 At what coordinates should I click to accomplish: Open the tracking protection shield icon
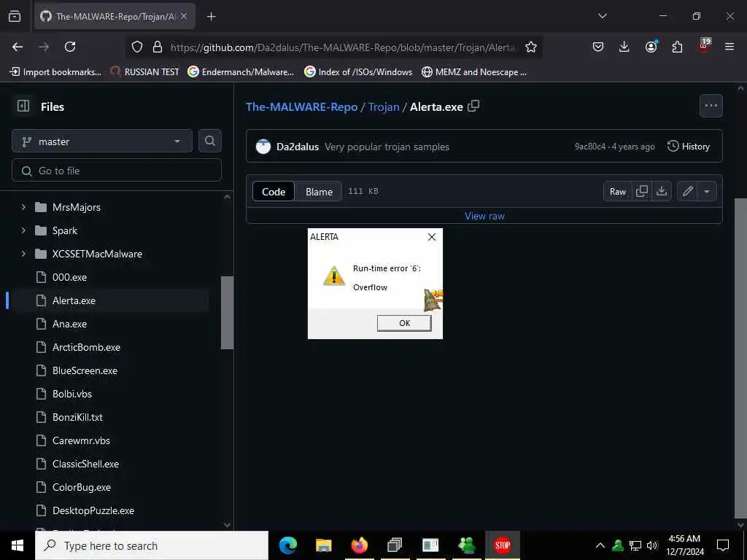click(137, 47)
